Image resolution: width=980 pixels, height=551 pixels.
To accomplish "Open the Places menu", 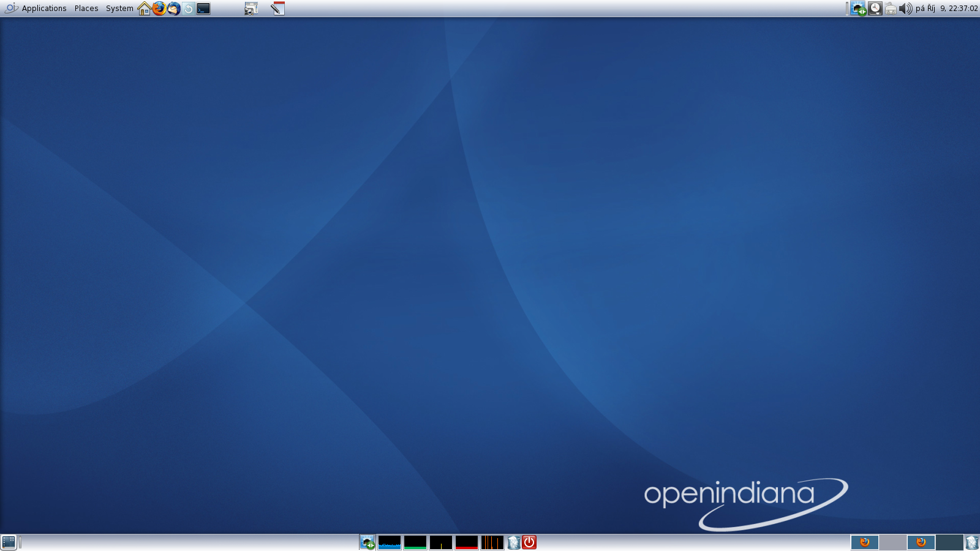I will tap(86, 9).
